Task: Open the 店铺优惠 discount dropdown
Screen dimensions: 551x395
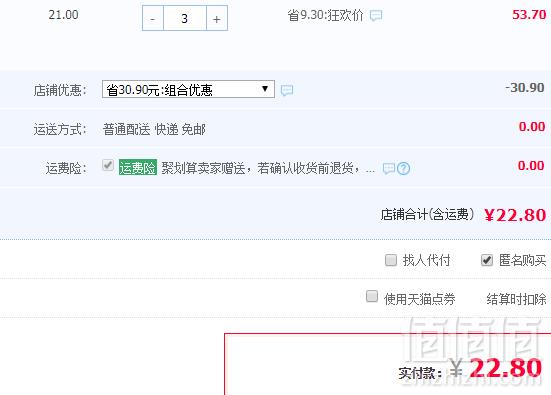Action: pyautogui.click(x=188, y=89)
